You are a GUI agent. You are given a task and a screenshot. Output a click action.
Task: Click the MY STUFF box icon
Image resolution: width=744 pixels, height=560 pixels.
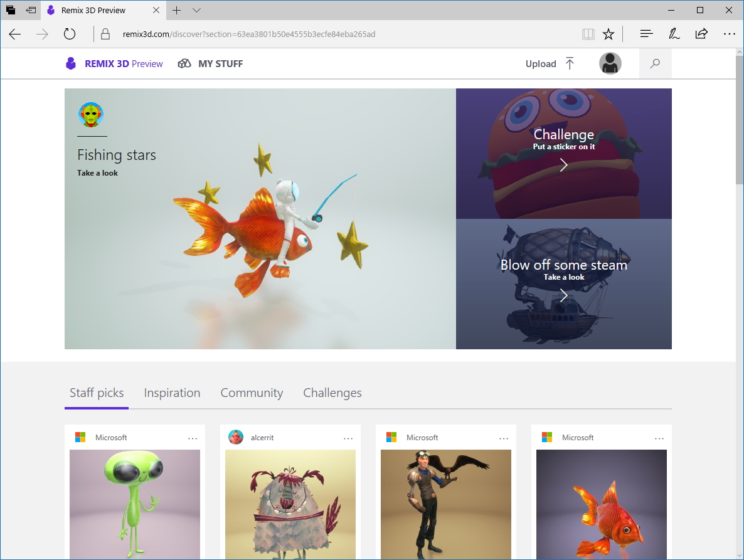184,63
